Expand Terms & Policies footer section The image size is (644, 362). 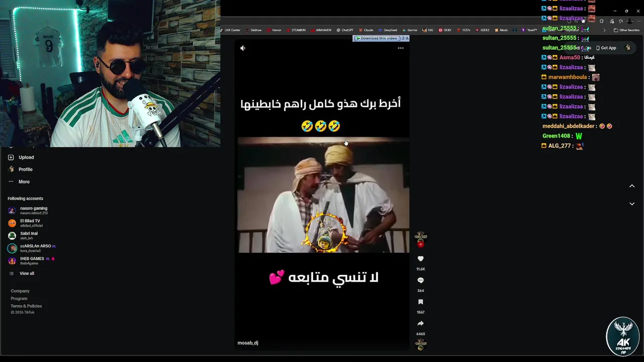pos(26,306)
